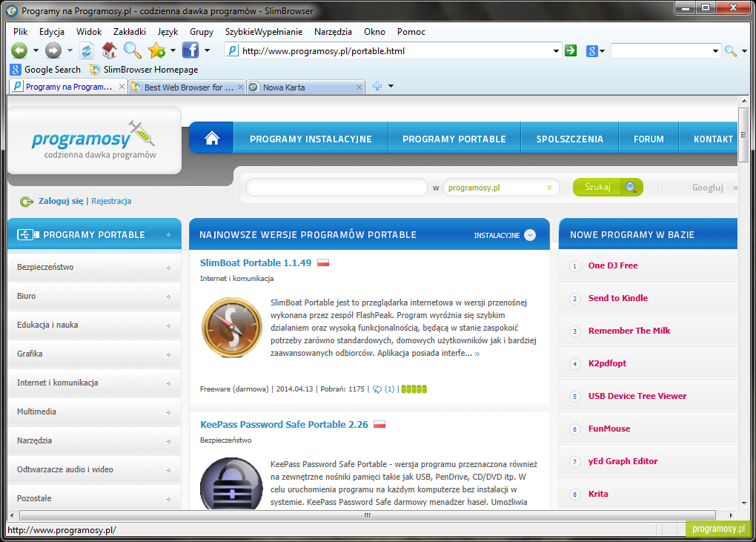Click the Rejestracja link
This screenshot has height=542, width=756.
pyautogui.click(x=111, y=201)
